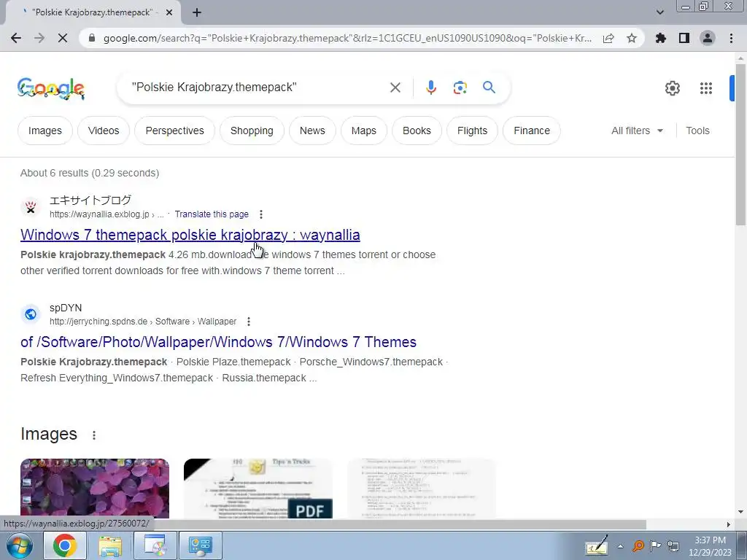Click the エキサイトブログ site name
The image size is (747, 560).
[90, 201]
